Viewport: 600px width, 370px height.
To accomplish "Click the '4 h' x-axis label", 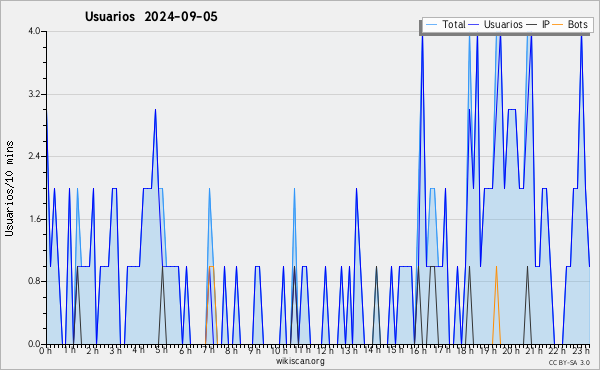I will (x=138, y=350).
